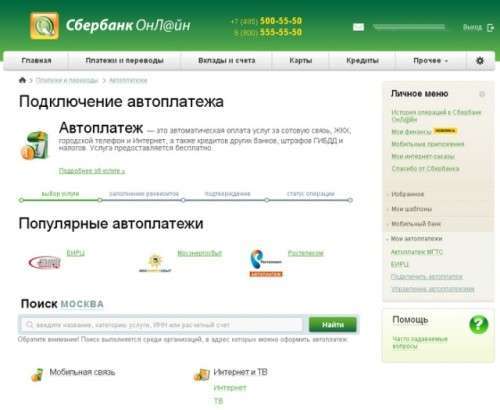The width and height of the screenshot is (500, 410).
Task: Open ЕИРЦ autopayment in sidebar
Action: [x=399, y=264]
